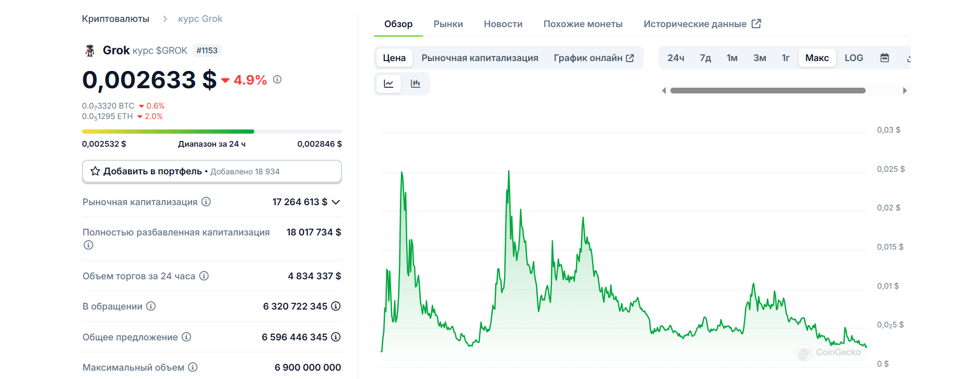
Task: Show info for Рыночная капитализация
Action: pyautogui.click(x=206, y=202)
